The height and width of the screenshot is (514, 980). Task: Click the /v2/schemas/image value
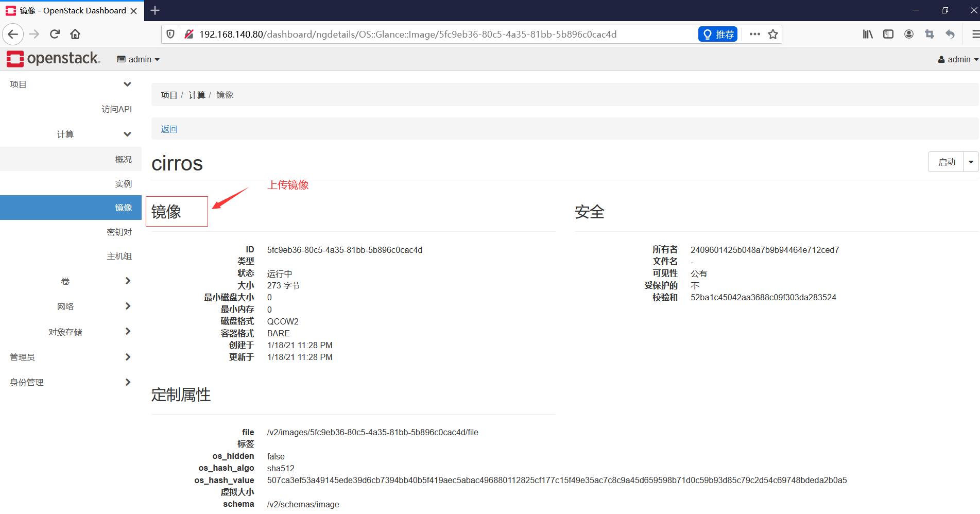303,504
